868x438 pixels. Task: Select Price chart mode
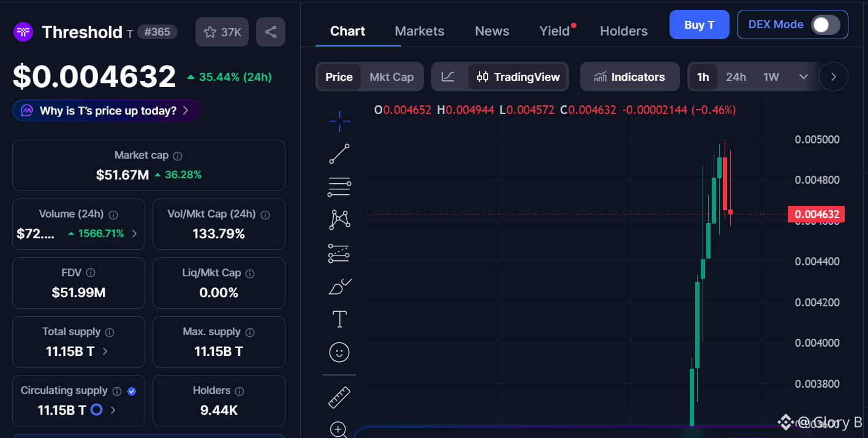(x=339, y=77)
